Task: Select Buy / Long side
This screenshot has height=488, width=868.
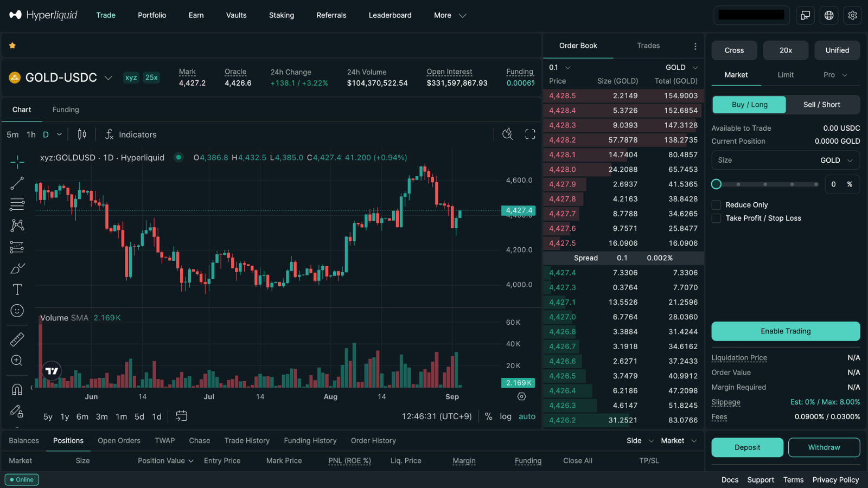Action: coord(749,105)
